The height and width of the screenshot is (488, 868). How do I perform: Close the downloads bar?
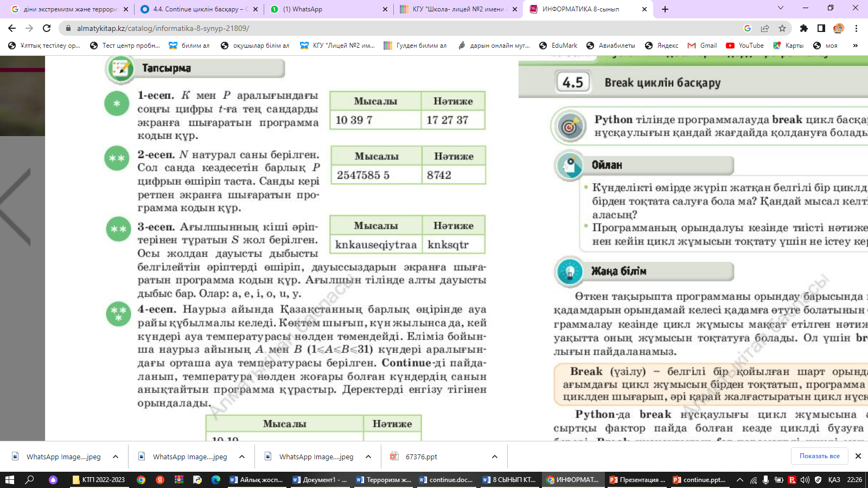[x=858, y=456]
